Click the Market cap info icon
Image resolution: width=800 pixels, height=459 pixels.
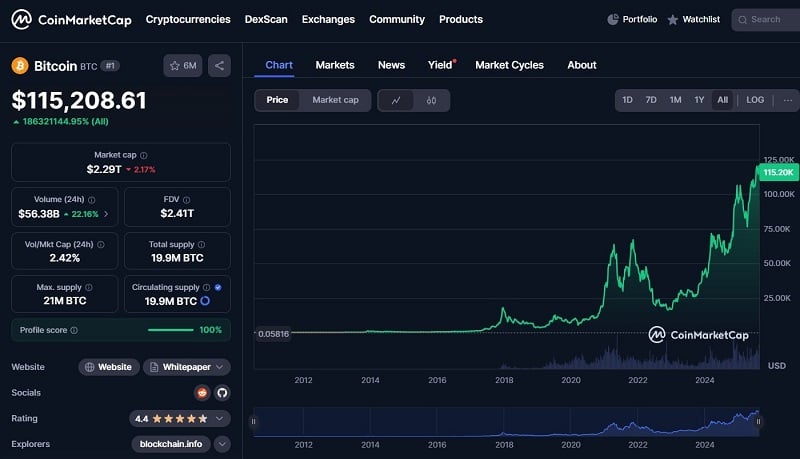pyautogui.click(x=144, y=155)
